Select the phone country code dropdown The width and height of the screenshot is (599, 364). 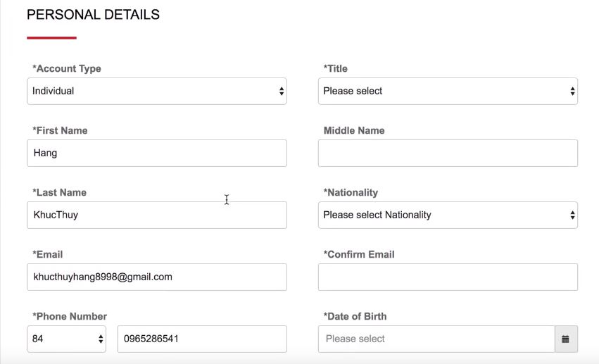pyautogui.click(x=66, y=339)
